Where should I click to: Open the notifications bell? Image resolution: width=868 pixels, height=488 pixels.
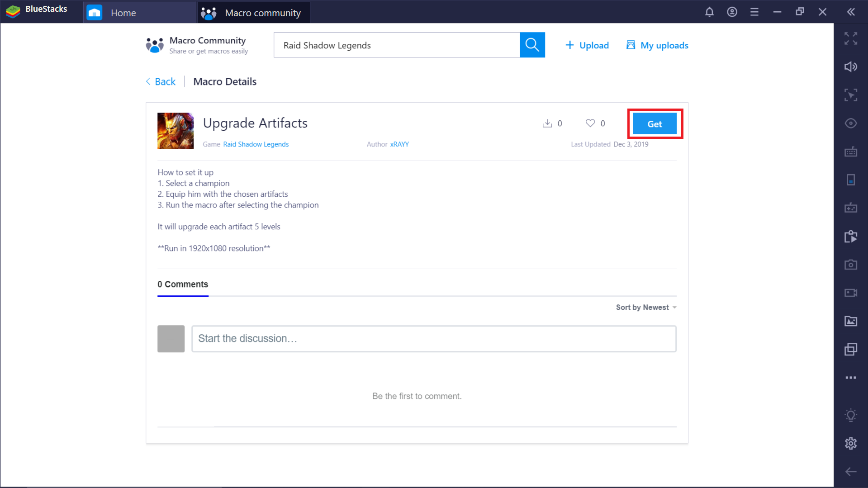click(709, 12)
